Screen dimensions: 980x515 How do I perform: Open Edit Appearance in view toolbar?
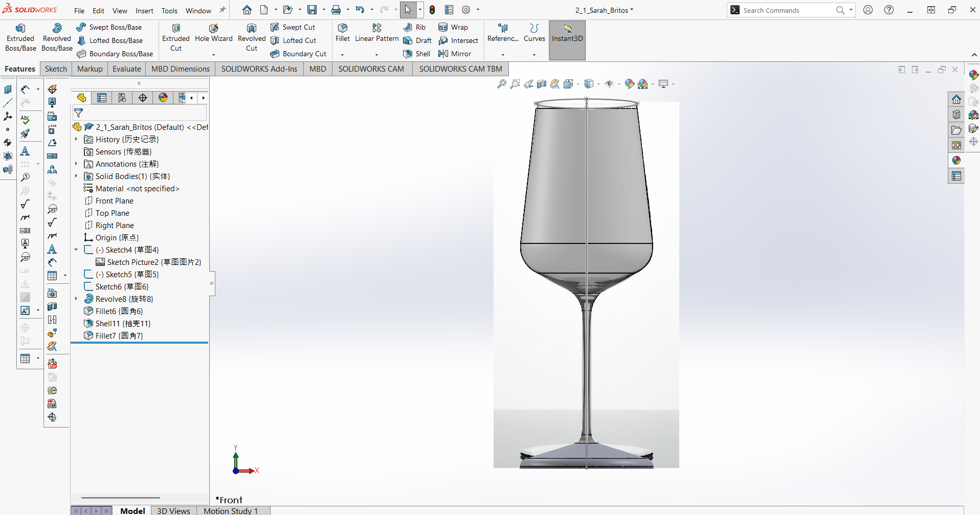click(630, 84)
